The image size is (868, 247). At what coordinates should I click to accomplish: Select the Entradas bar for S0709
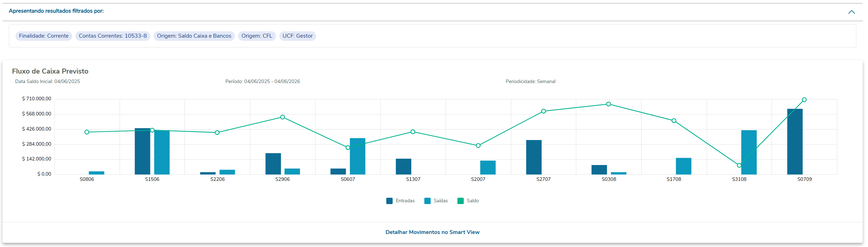(795, 141)
